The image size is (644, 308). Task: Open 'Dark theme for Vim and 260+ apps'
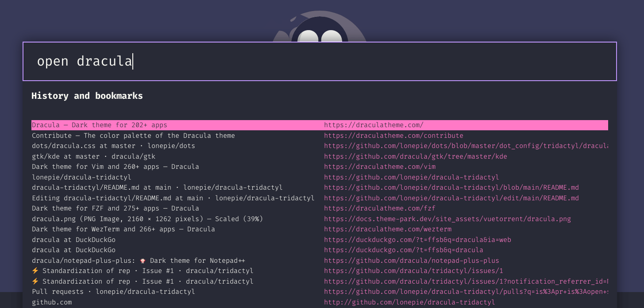pos(116,167)
